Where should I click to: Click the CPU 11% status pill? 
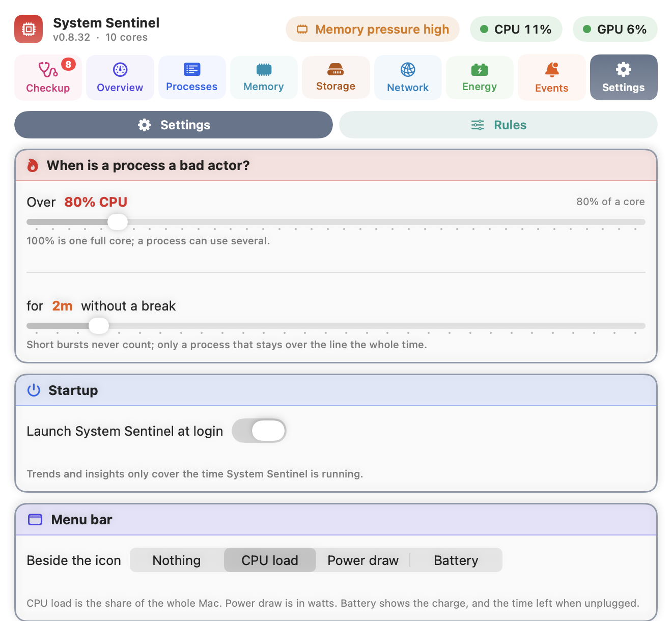click(x=516, y=30)
